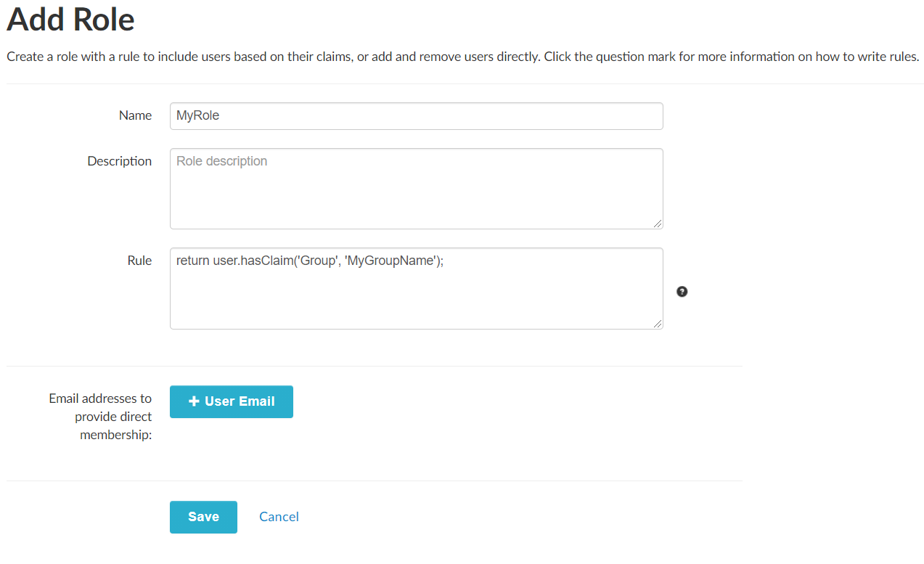Viewport: 924px width, 564px height.
Task: Click into the Description text area
Action: (x=416, y=196)
